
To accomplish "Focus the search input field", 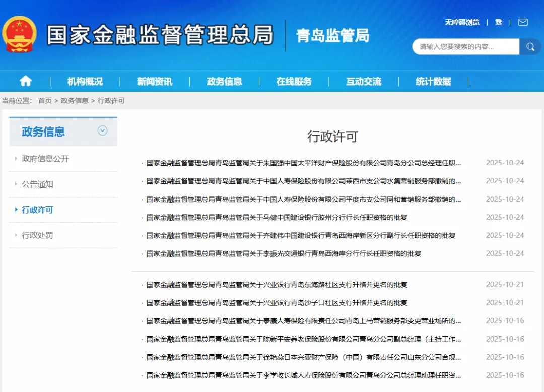I will coord(465,47).
